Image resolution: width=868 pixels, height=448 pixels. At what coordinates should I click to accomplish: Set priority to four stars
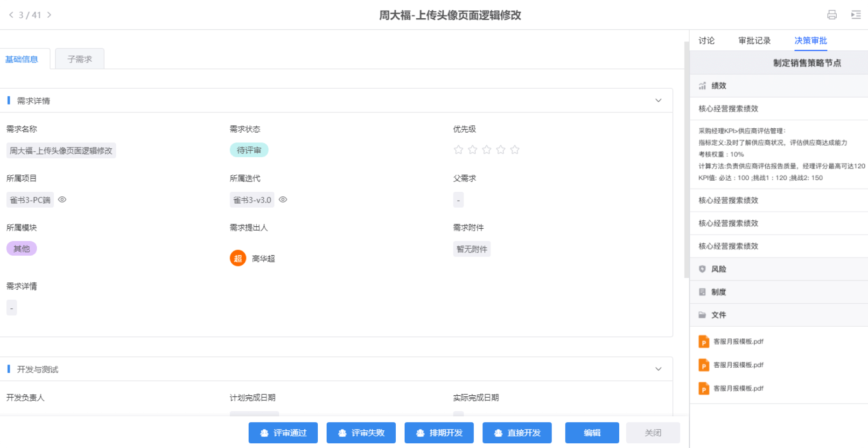pos(501,150)
